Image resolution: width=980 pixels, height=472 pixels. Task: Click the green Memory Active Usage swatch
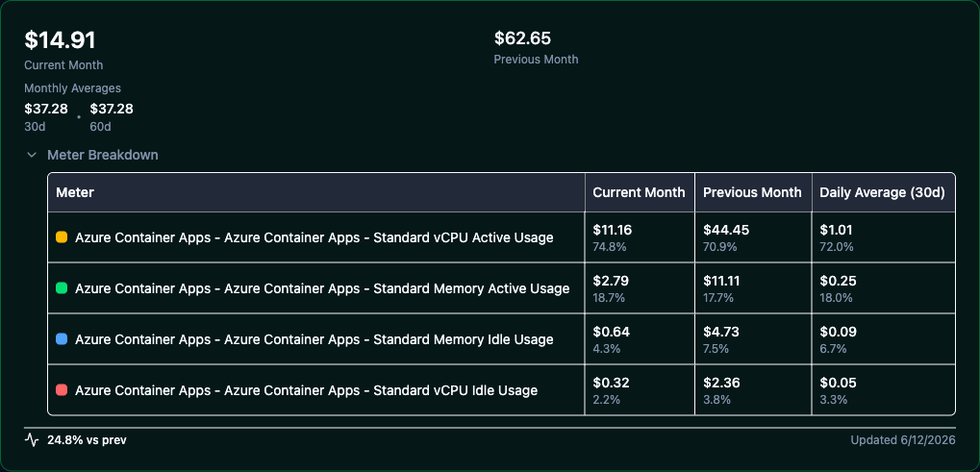(x=62, y=288)
